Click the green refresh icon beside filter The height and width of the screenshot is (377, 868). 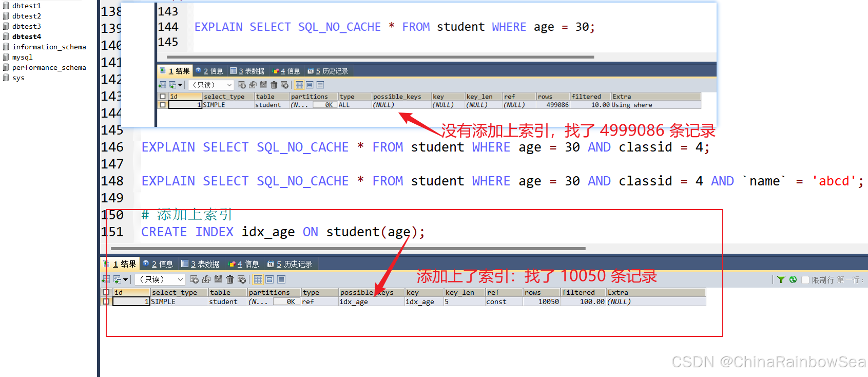(793, 279)
